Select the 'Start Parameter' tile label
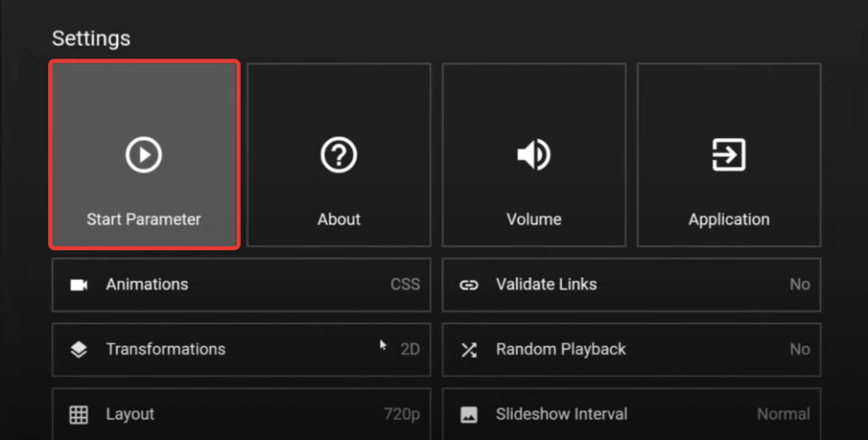Screen dimensions: 868x440 [x=143, y=219]
